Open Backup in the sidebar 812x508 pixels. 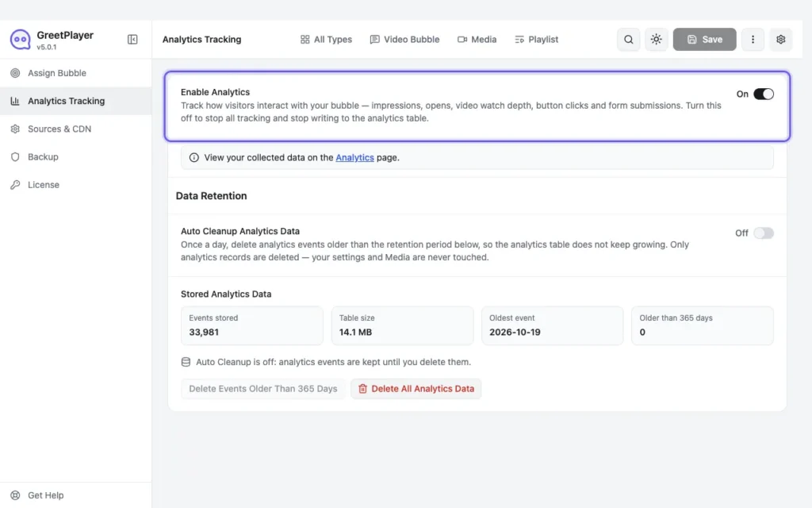coord(75,156)
